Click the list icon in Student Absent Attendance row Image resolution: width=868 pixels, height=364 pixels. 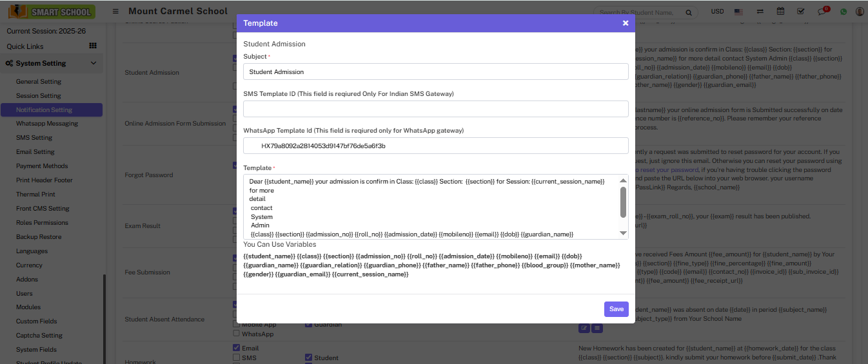tap(597, 328)
